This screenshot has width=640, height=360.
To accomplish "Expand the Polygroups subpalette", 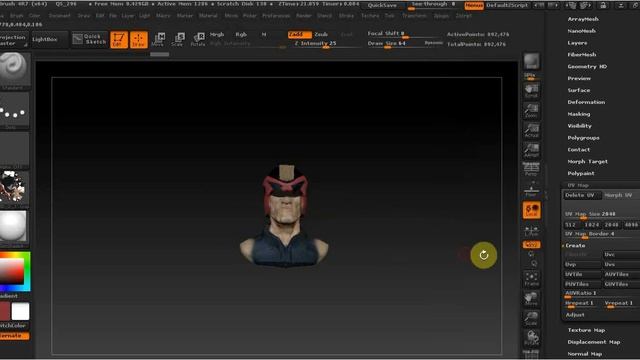I will tap(584, 138).
